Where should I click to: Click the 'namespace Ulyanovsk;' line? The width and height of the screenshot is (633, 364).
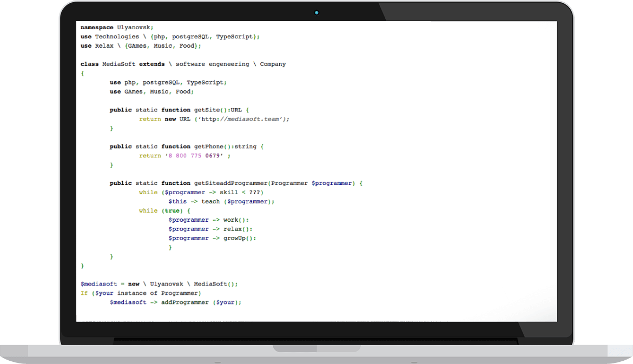(x=117, y=28)
